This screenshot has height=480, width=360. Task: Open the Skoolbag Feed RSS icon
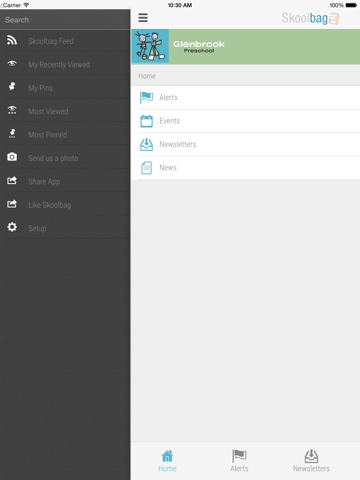click(12, 40)
